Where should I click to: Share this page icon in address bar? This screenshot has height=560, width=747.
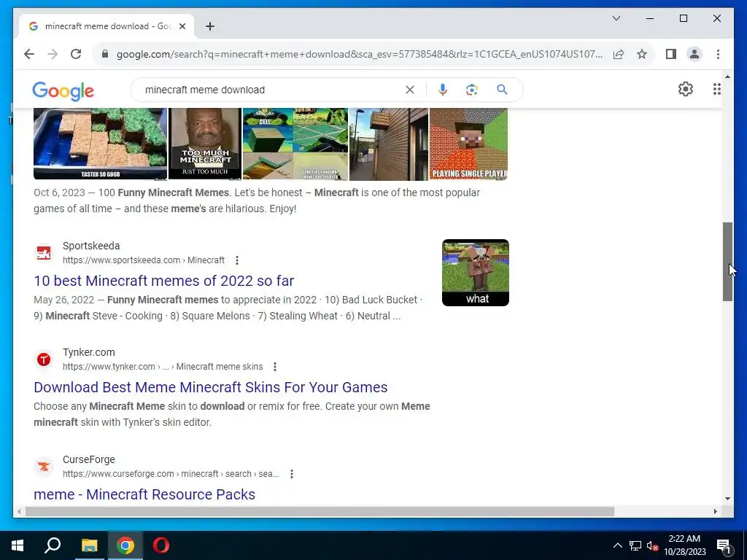click(619, 54)
